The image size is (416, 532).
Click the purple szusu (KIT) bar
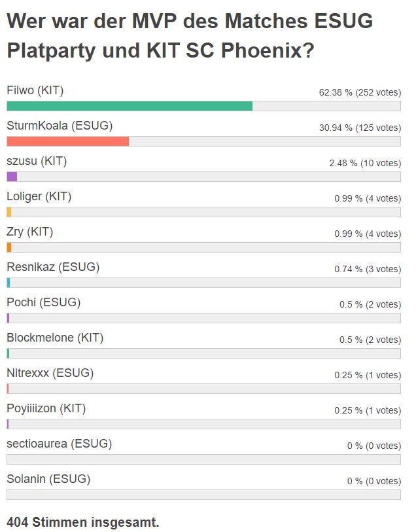coord(12,177)
